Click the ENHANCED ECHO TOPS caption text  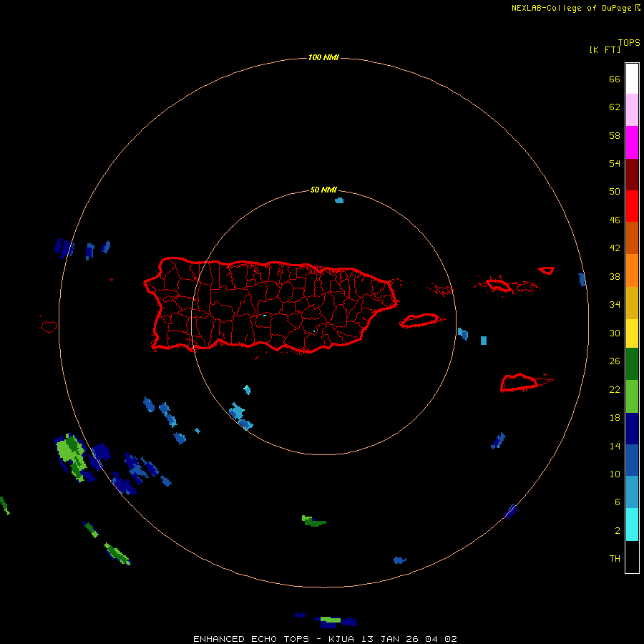point(251,639)
